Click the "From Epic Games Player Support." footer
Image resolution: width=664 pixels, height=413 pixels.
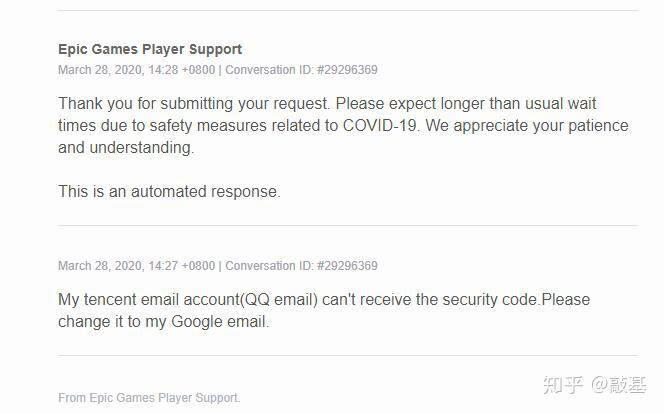point(149,398)
